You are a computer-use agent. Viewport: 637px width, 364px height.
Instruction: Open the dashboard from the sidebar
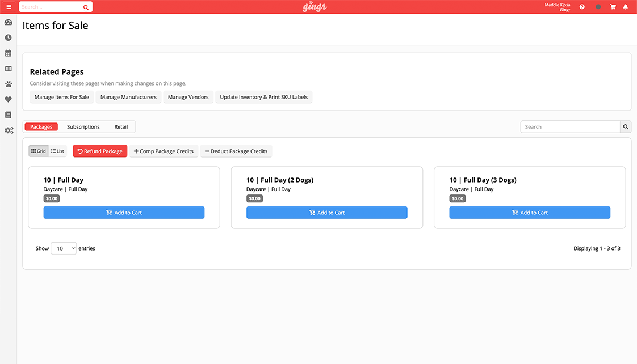coord(9,22)
